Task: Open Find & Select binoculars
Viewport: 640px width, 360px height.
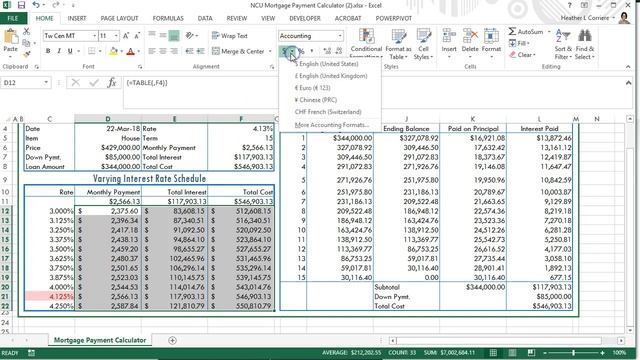Action: tap(585, 44)
